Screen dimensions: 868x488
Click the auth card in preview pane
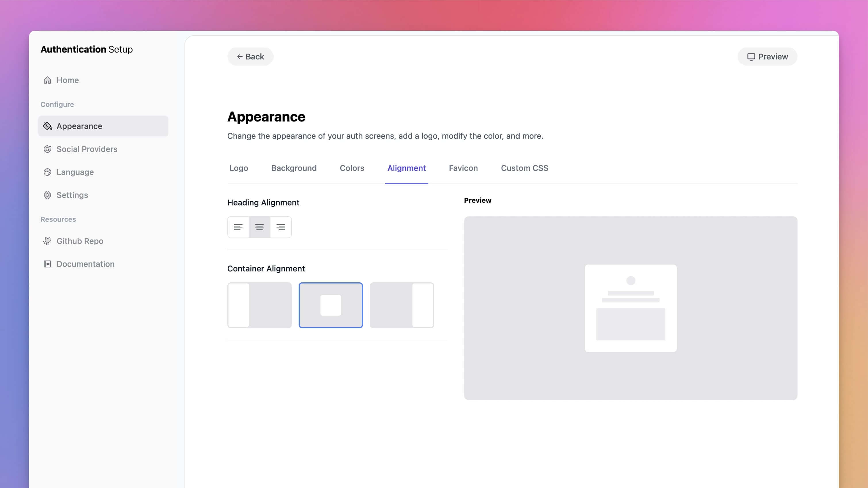(x=630, y=308)
